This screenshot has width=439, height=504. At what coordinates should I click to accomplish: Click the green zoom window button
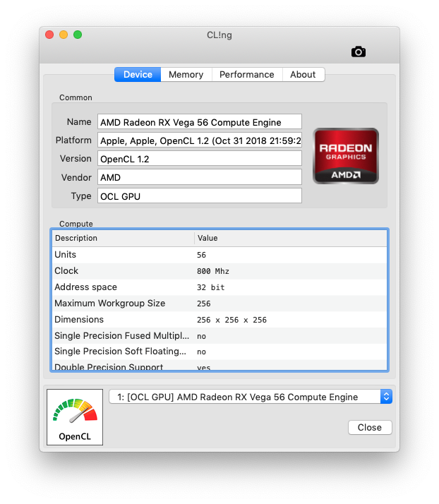tap(78, 35)
